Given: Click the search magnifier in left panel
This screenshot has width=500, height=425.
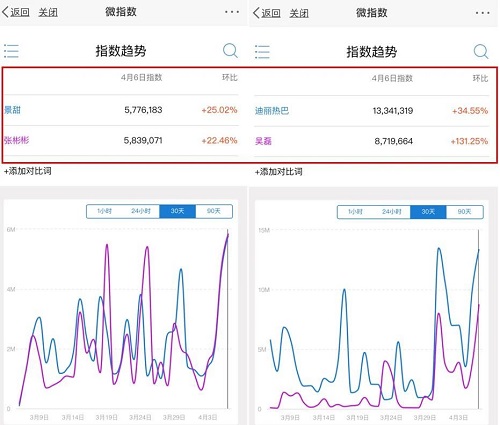Looking at the screenshot, I should tap(230, 51).
